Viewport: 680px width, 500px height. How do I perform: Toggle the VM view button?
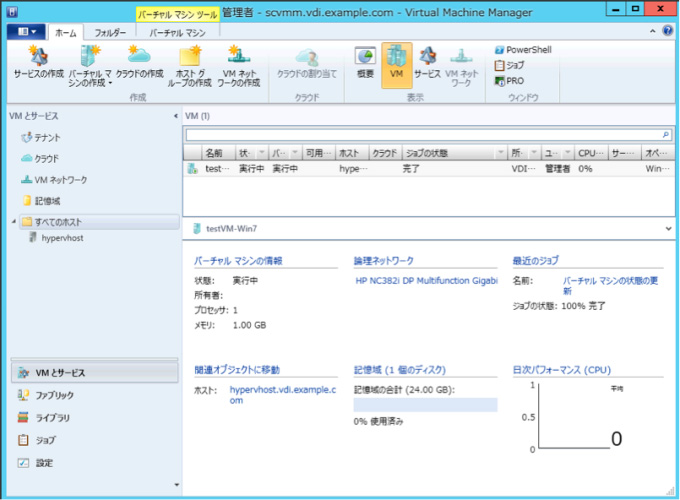coord(396,63)
